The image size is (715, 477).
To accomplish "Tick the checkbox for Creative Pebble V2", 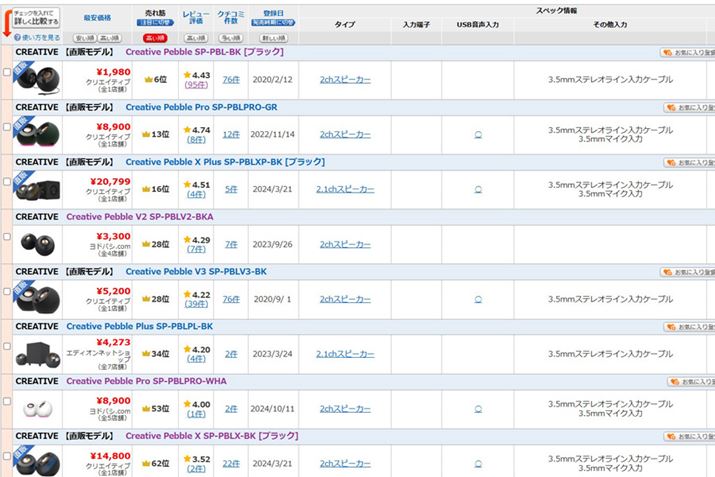I will [7, 237].
